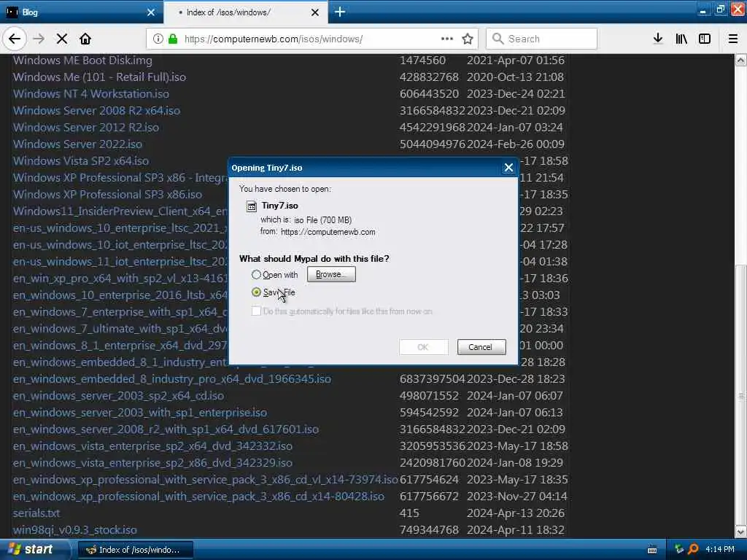Close the Blog tab
The image size is (747, 560).
tap(151, 12)
